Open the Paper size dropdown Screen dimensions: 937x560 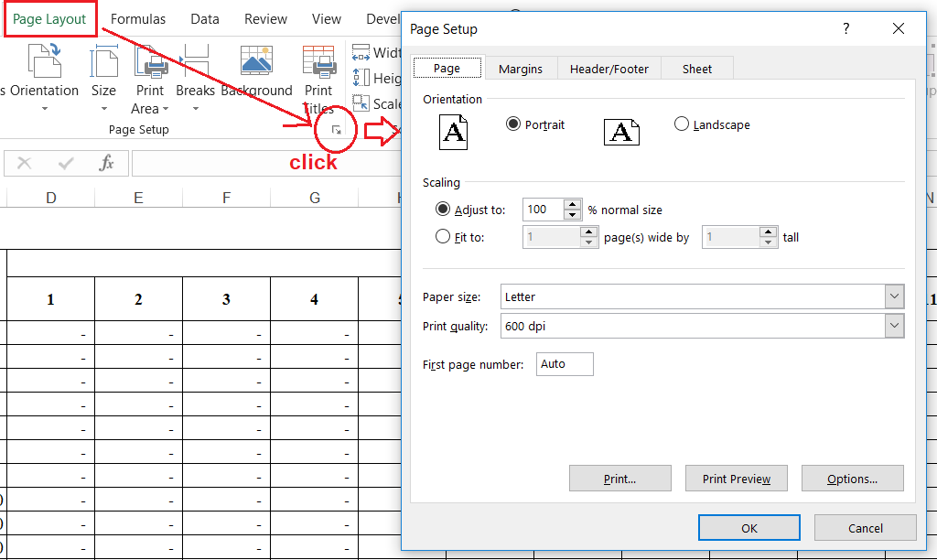894,296
